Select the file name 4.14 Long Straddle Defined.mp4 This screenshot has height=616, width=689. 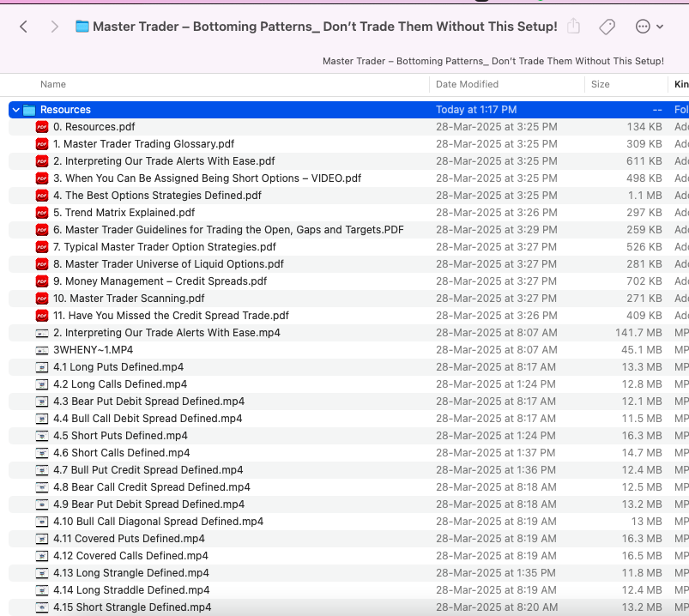(x=131, y=590)
